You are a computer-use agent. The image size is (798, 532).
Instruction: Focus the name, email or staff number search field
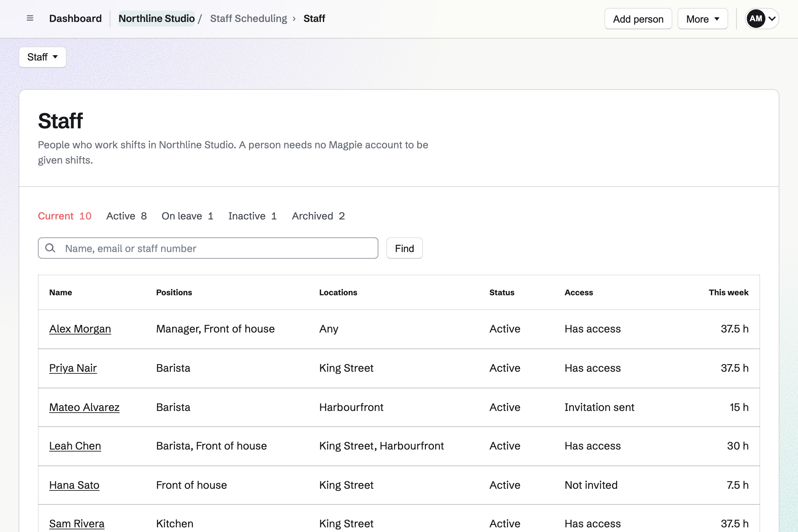208,248
